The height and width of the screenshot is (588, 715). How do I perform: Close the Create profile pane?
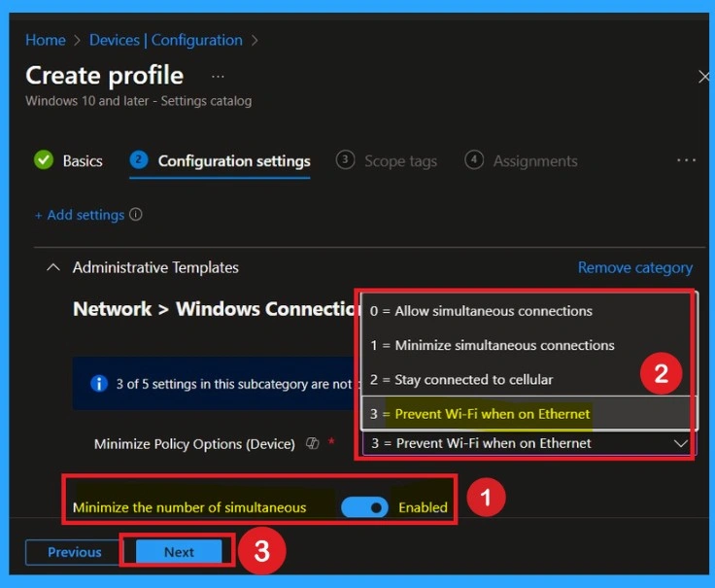(704, 77)
